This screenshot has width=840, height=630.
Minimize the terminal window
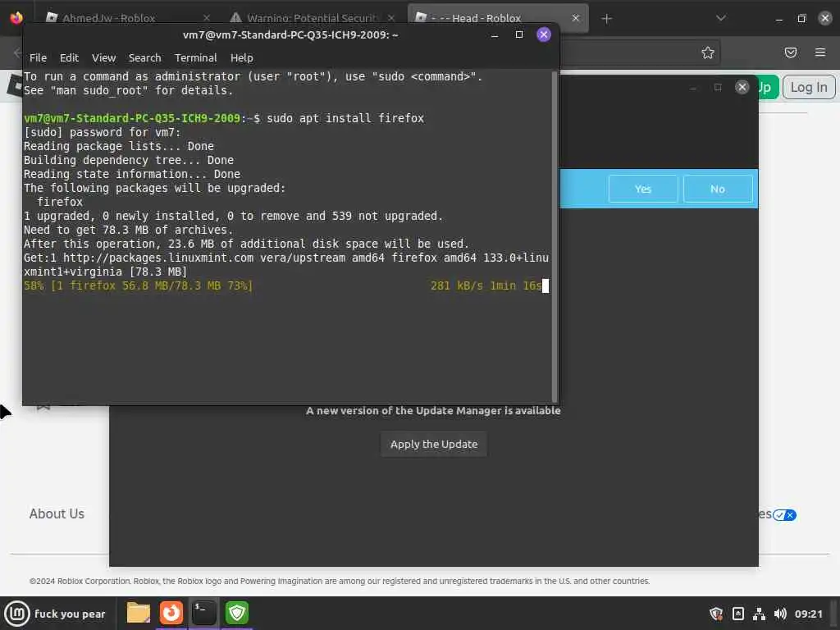pyautogui.click(x=495, y=34)
